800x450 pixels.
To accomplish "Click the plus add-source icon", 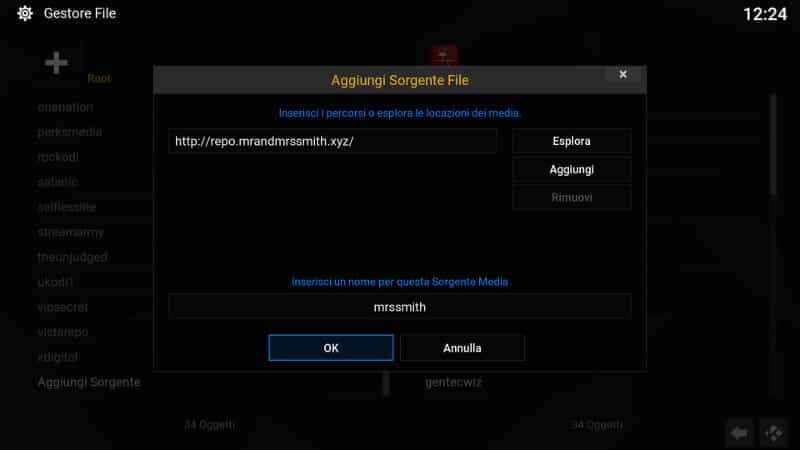I will coord(56,63).
